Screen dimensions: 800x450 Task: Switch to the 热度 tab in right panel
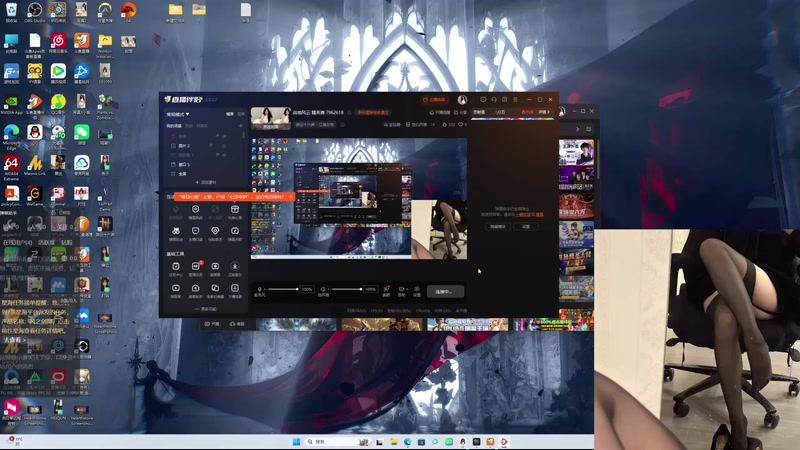[x=528, y=112]
